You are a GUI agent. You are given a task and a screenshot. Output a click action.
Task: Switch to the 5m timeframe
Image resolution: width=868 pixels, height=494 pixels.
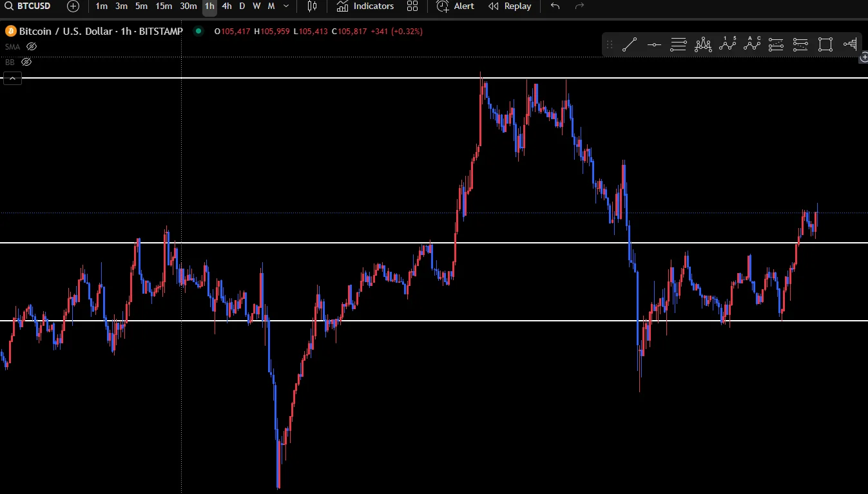click(141, 6)
